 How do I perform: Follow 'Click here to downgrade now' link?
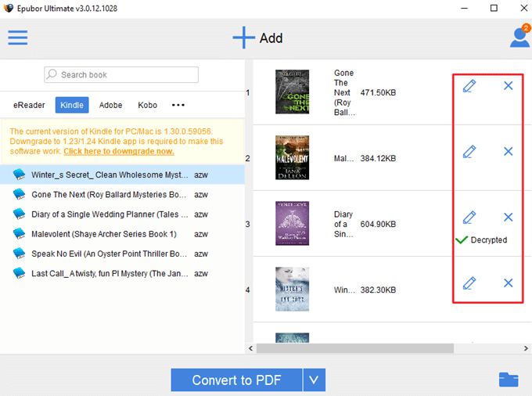tap(119, 151)
